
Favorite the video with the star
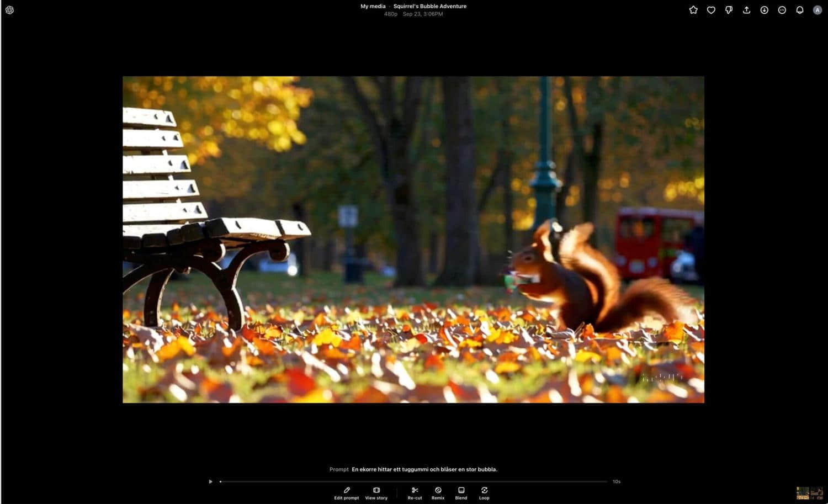click(693, 10)
